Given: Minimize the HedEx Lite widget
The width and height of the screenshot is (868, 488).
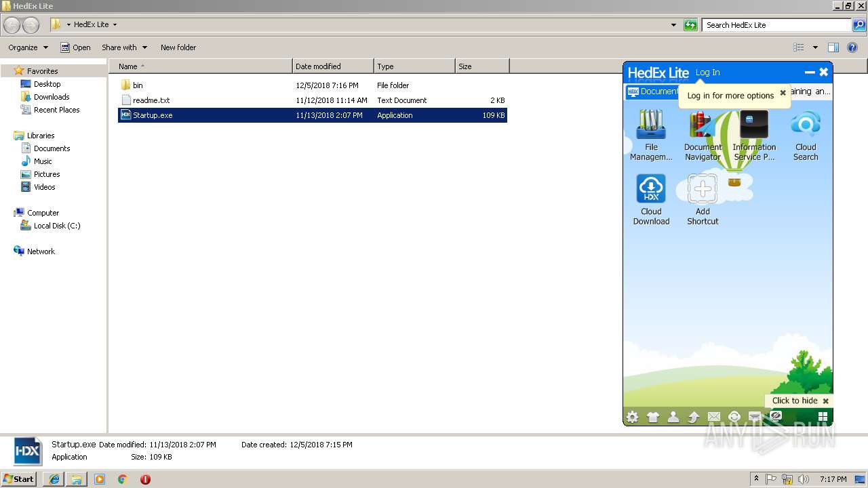Looking at the screenshot, I should 809,72.
